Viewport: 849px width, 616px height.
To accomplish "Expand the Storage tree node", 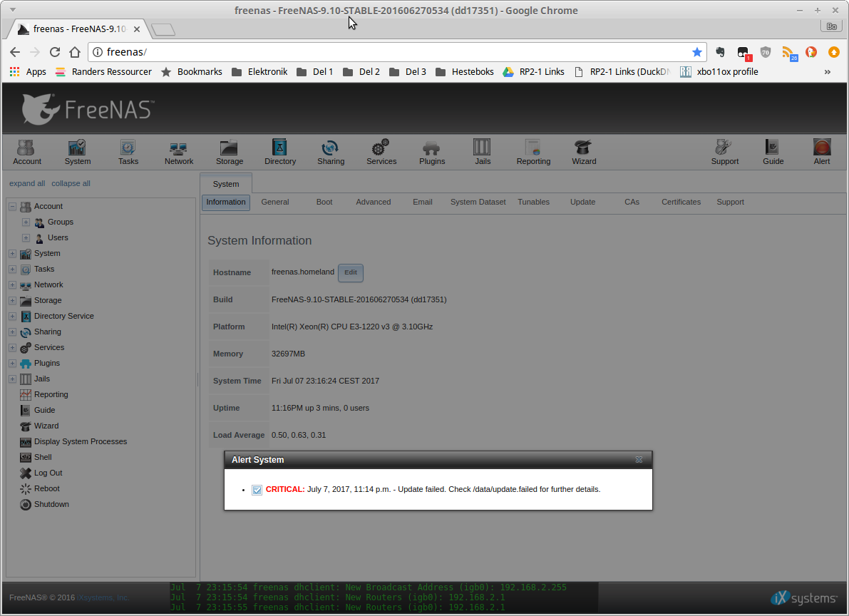I will click(x=12, y=301).
